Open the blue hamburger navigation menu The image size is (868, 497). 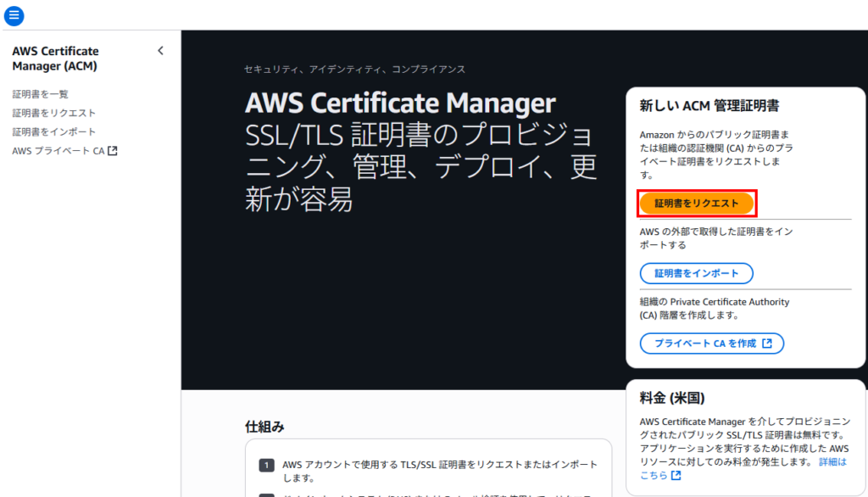pos(14,15)
